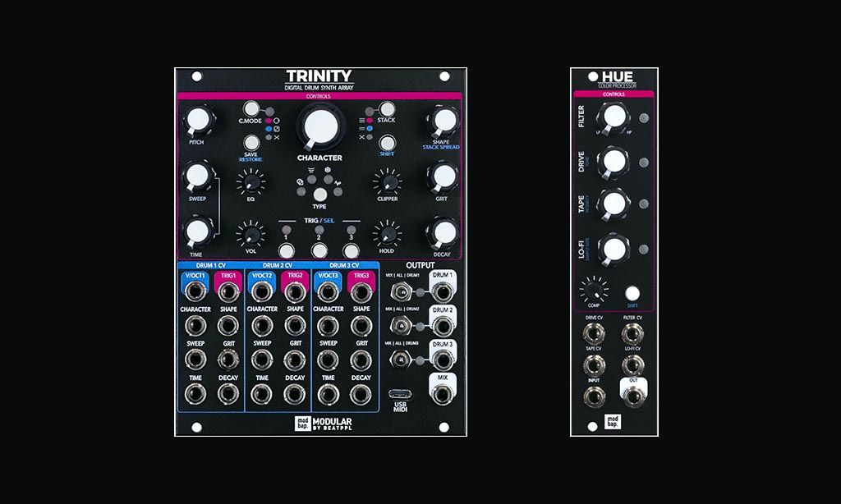Click the HUE title text
841x504 pixels.
point(618,76)
